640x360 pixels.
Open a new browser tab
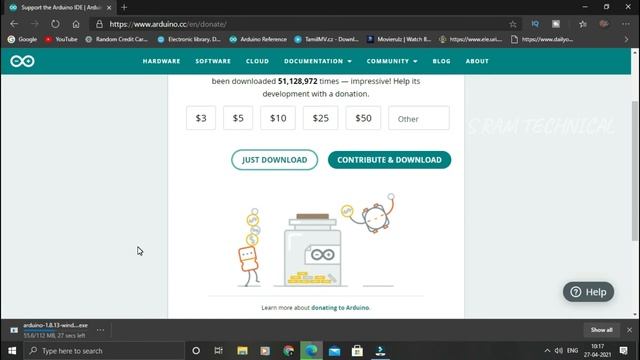[x=124, y=7]
